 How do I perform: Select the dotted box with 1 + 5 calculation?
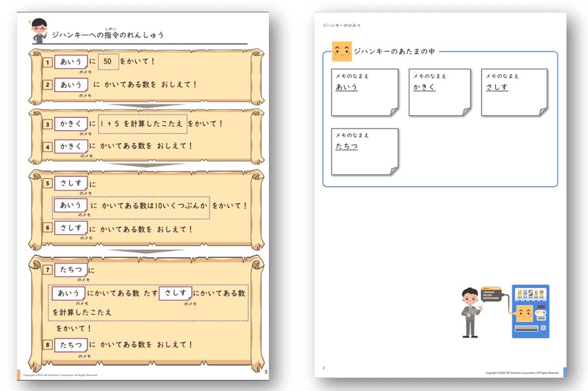(142, 123)
